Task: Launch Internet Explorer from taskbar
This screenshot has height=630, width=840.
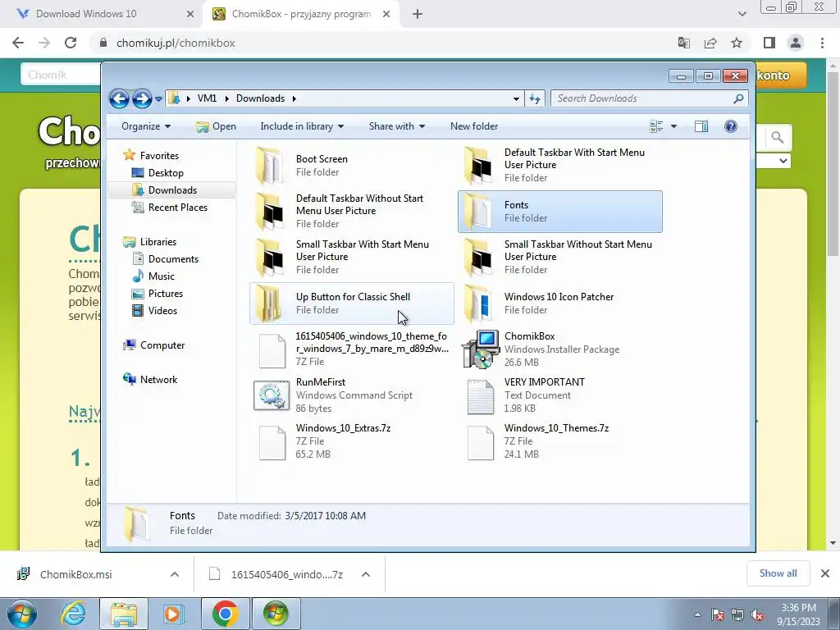Action: pos(73,614)
